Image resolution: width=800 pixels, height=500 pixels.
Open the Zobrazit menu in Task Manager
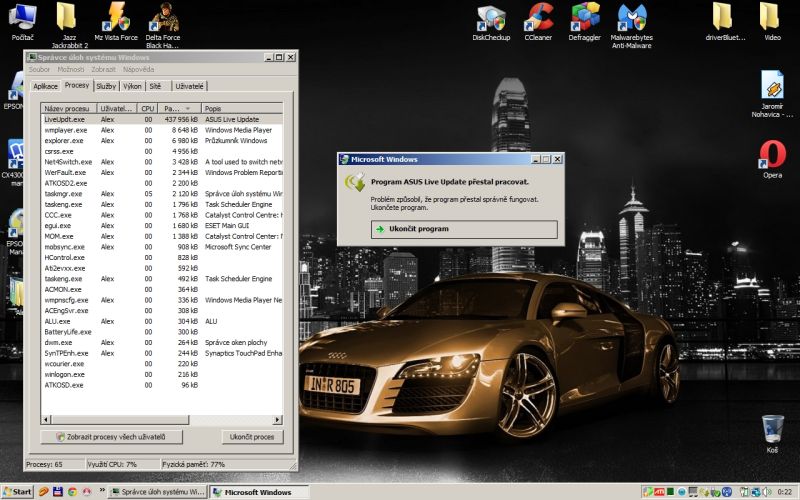click(104, 69)
